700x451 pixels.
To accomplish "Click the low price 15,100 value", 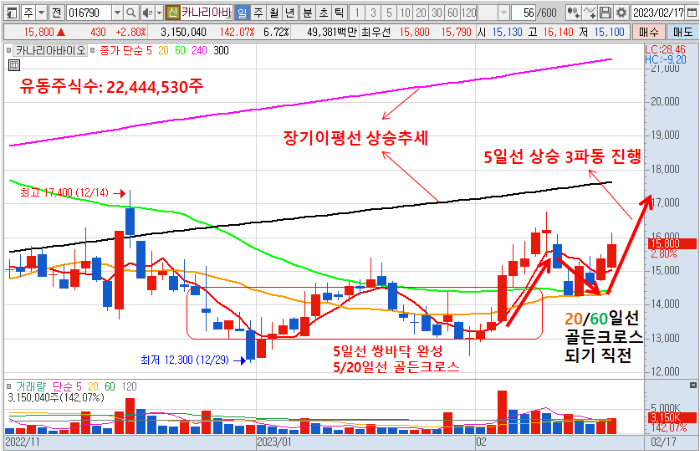I will click(609, 32).
